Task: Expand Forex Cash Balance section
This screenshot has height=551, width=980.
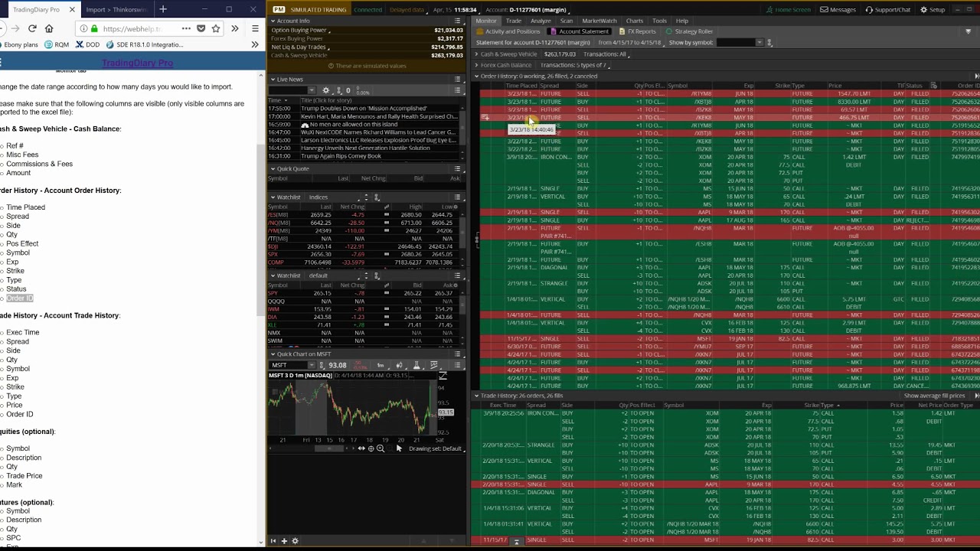Action: tap(476, 65)
